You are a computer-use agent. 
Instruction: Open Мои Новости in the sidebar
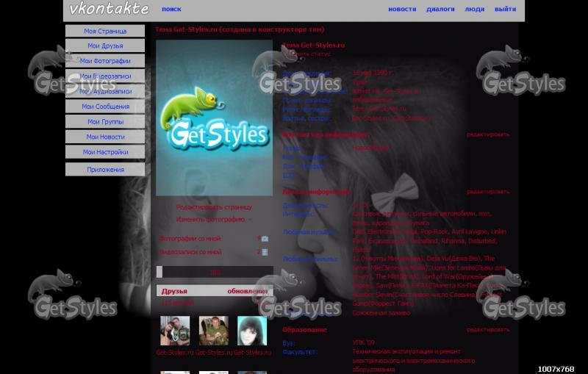[x=105, y=137]
